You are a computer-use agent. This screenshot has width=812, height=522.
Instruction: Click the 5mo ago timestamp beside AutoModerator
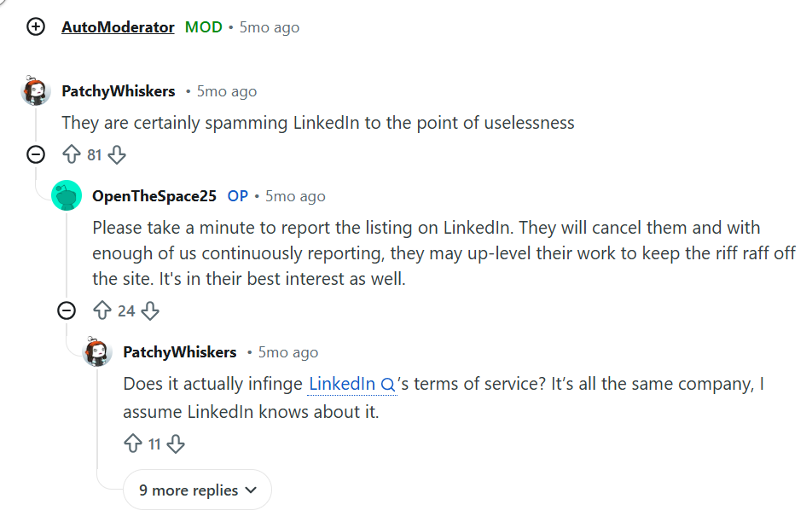(x=270, y=27)
